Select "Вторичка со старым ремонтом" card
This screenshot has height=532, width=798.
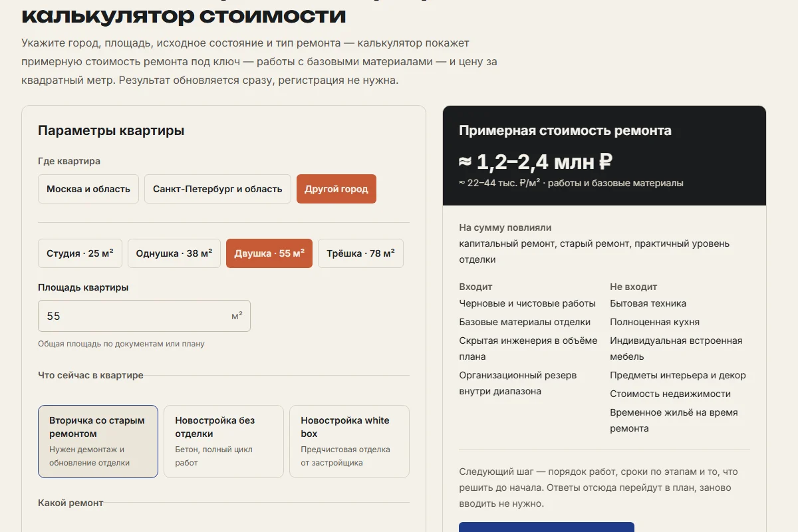tap(98, 442)
